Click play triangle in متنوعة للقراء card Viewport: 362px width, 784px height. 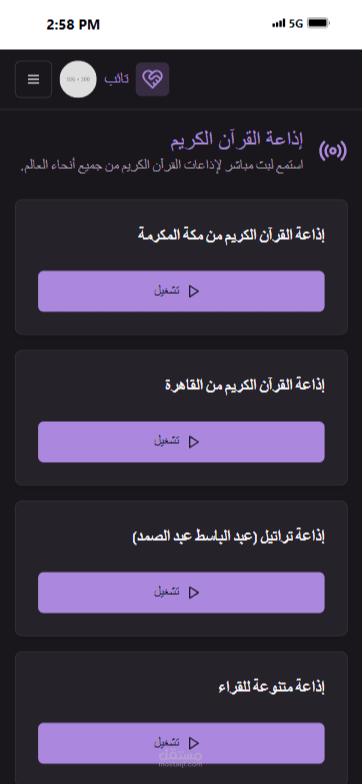tap(194, 743)
